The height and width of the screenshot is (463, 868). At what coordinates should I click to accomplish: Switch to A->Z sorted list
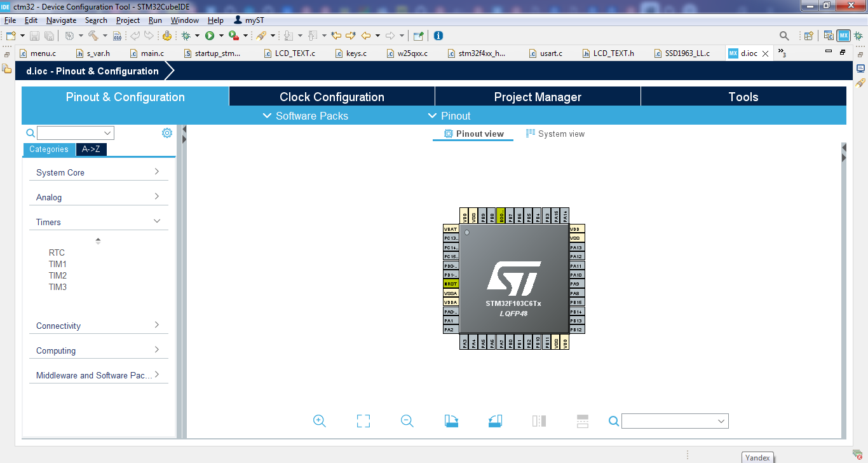click(91, 149)
